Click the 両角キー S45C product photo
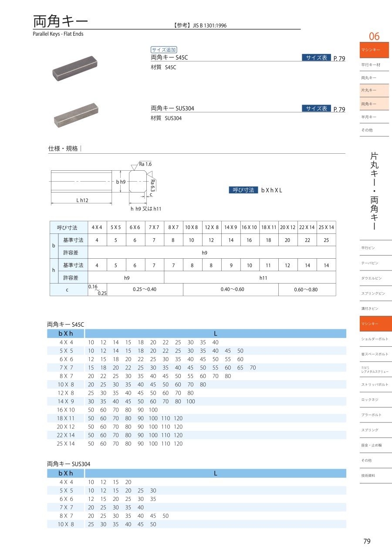 click(74, 68)
